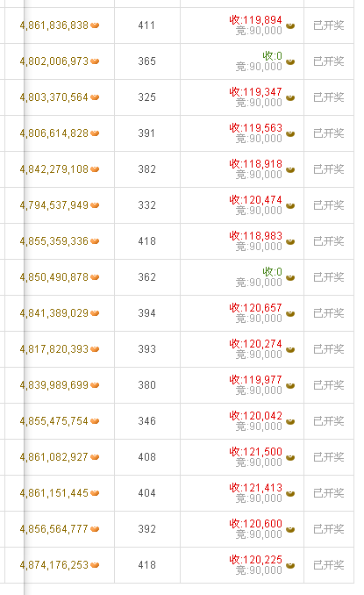Click the gold ingot icon next to 收:119,347
Screen dimensions: 364x595
[290, 98]
